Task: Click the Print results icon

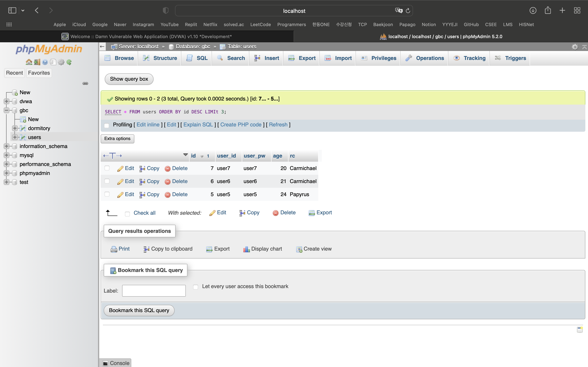Action: point(114,249)
